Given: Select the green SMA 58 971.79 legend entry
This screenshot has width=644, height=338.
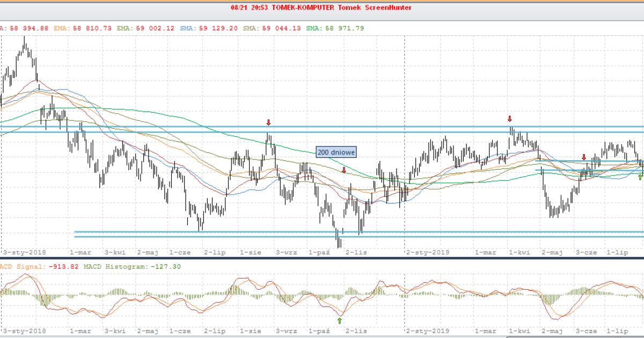Looking at the screenshot, I should click(x=335, y=28).
